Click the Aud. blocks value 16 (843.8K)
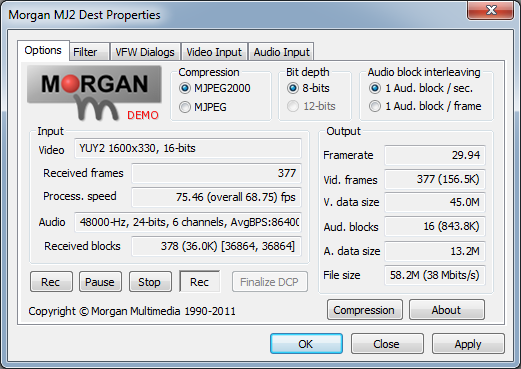This screenshot has height=369, width=521. pos(435,226)
